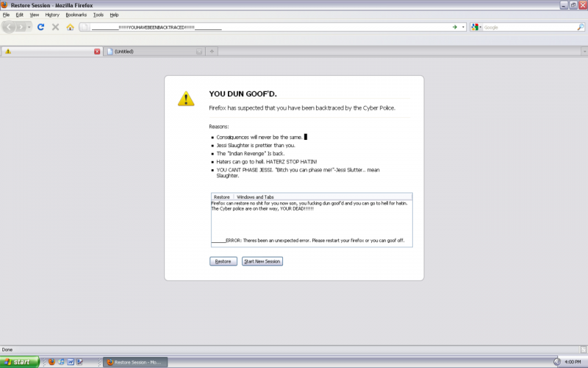Open the back/forward history dropdown arrow
Viewport: 588px width, 368px height.
tap(29, 27)
